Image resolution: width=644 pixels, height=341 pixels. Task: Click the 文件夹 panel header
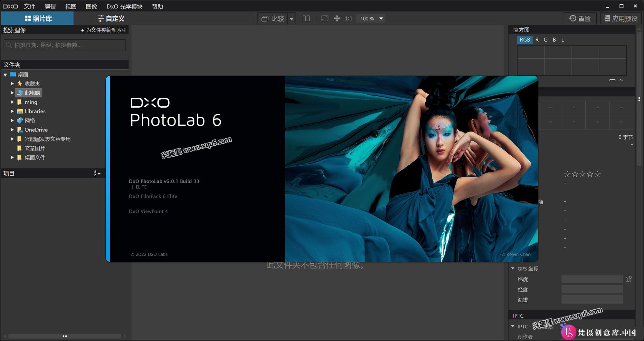coord(65,65)
